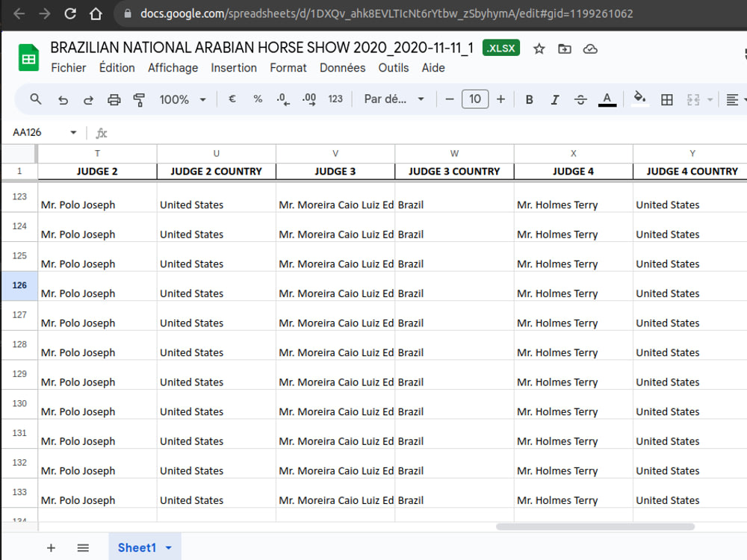
Task: Activate the paint format tool
Action: click(x=139, y=99)
